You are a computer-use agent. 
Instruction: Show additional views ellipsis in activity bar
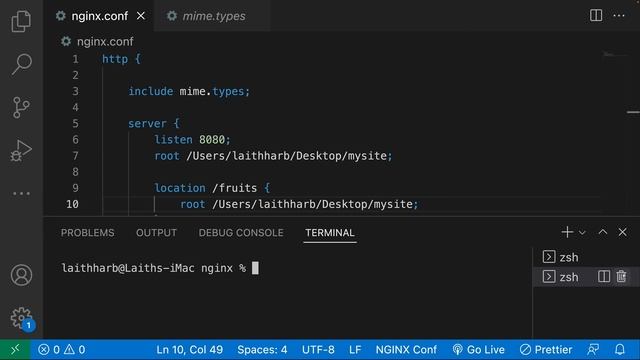(x=21, y=193)
